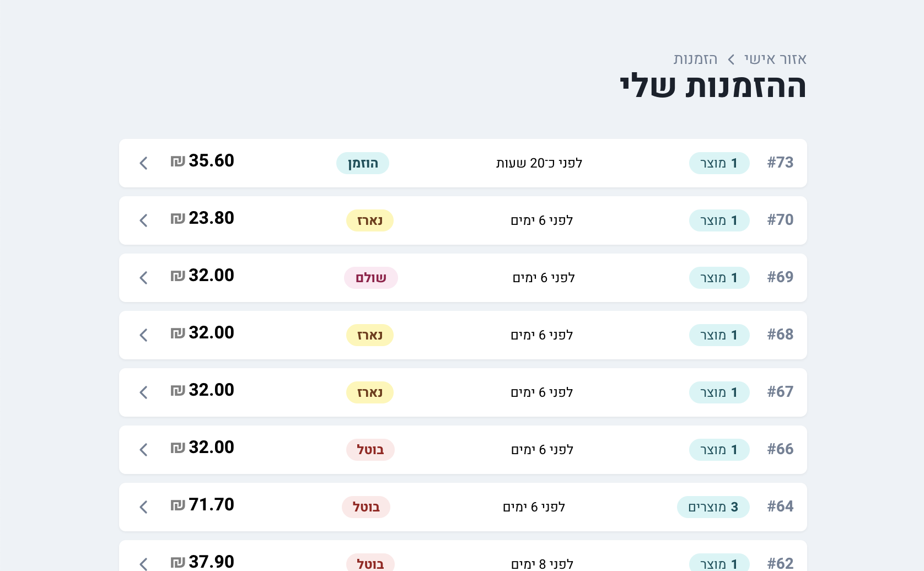Open order #68 details chevron
The image size is (924, 571).
click(x=143, y=335)
